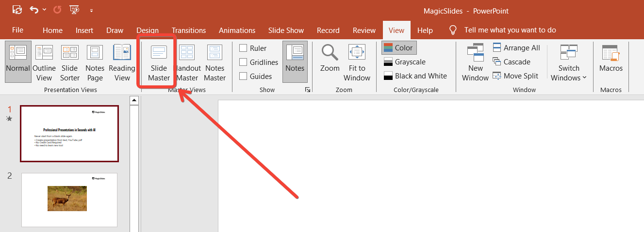Click the Redo repeat icon

pyautogui.click(x=57, y=10)
